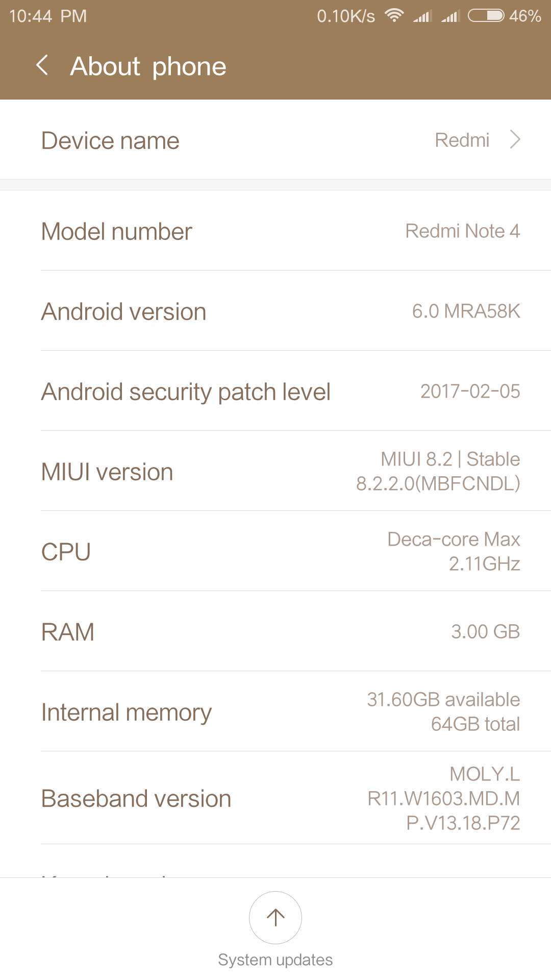551x980 pixels.
Task: Tap Android security patch level row
Action: [275, 391]
